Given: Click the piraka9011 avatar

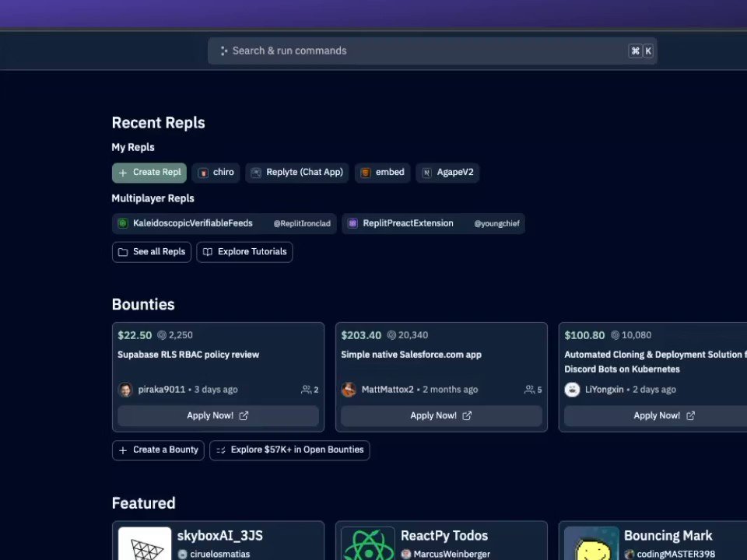Looking at the screenshot, I should tap(125, 390).
